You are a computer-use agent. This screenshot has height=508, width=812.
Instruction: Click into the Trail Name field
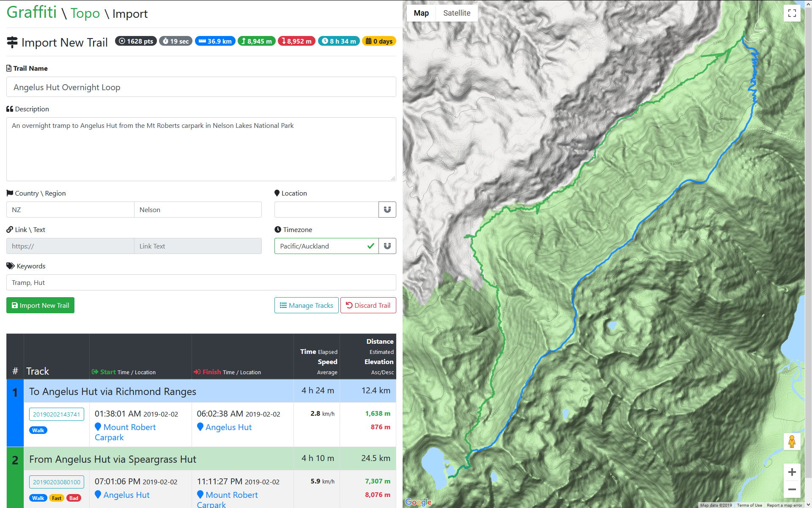click(x=201, y=87)
